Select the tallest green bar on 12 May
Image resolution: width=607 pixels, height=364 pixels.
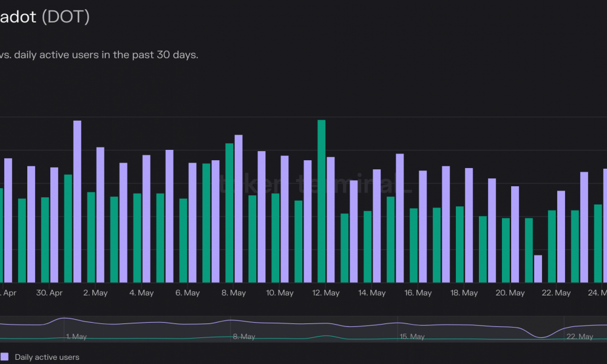coord(321,201)
